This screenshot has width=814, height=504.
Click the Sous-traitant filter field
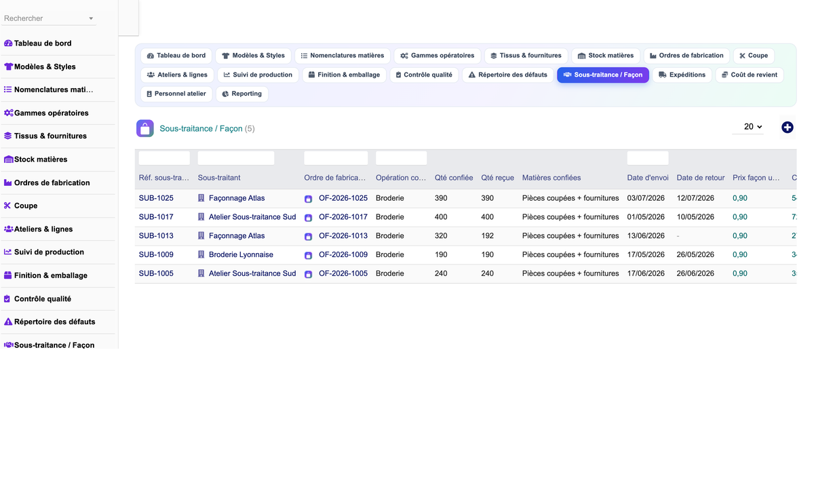(236, 158)
